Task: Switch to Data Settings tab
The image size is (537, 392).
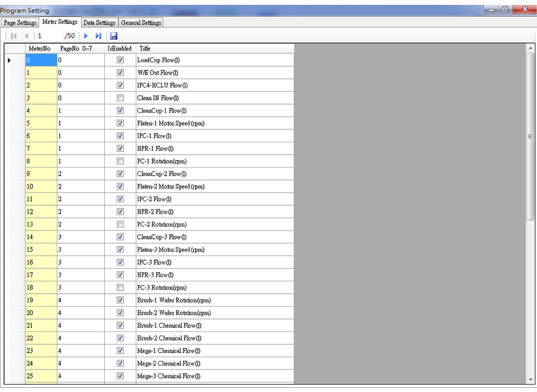Action: [99, 23]
